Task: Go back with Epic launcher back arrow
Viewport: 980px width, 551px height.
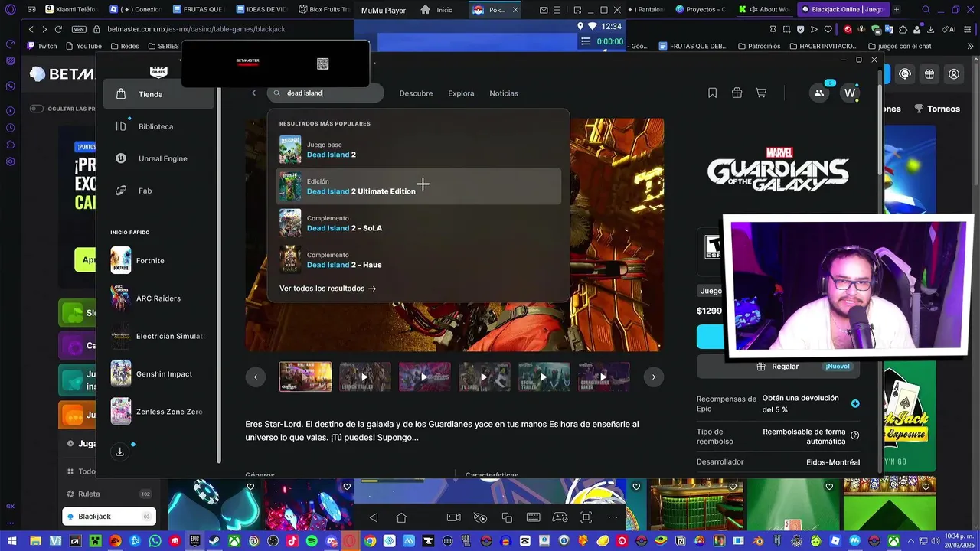Action: pyautogui.click(x=253, y=93)
